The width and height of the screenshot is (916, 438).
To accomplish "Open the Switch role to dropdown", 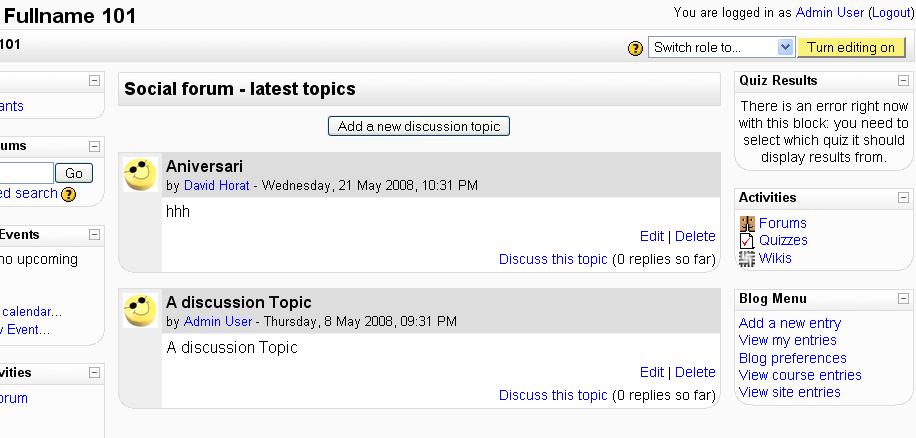I will coord(721,48).
